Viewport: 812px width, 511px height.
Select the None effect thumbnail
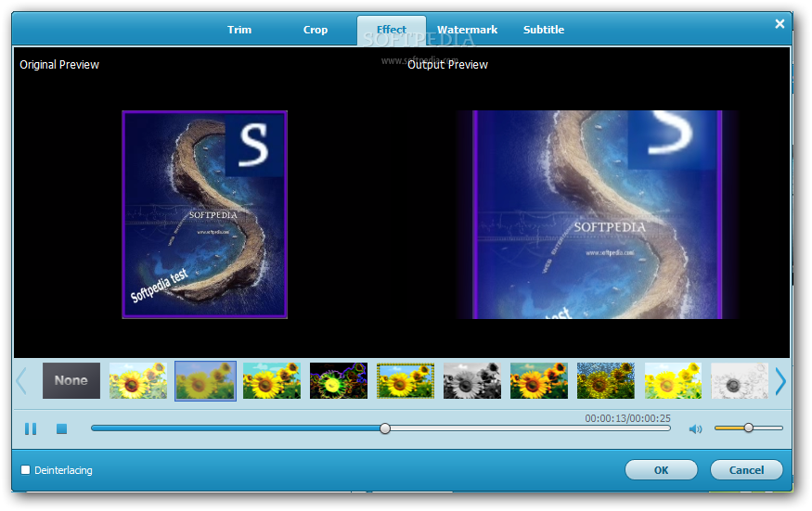71,380
